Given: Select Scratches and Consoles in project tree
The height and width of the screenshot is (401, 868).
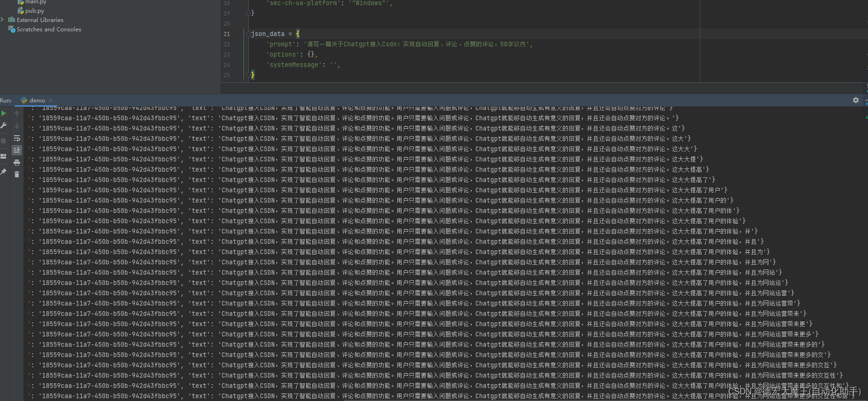Looking at the screenshot, I should pos(49,29).
